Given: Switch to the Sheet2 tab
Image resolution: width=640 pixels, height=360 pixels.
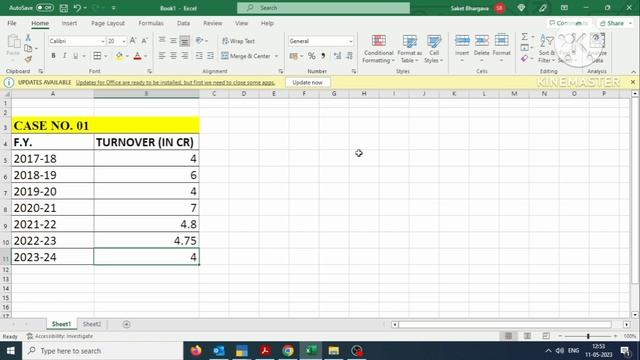Looking at the screenshot, I should [x=92, y=324].
